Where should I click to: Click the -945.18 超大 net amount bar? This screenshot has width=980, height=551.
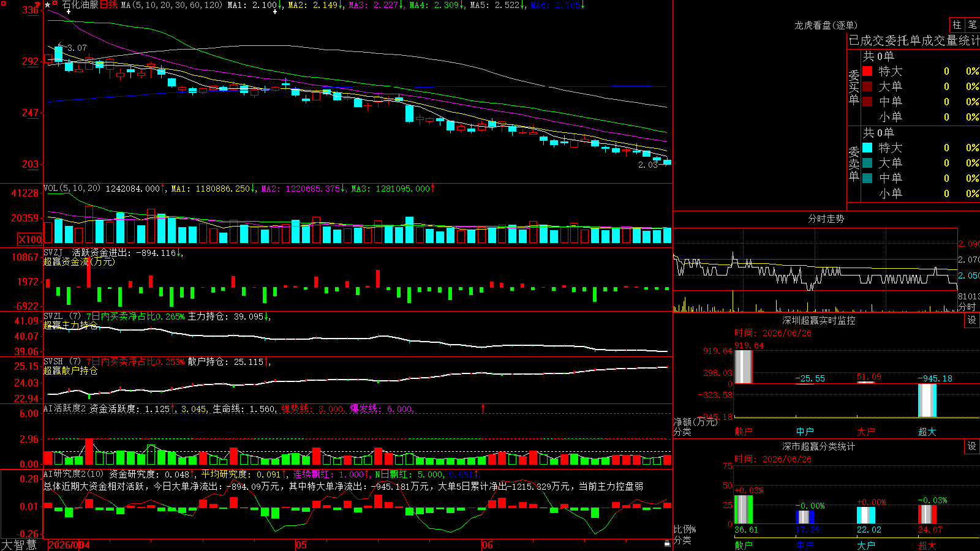[927, 400]
